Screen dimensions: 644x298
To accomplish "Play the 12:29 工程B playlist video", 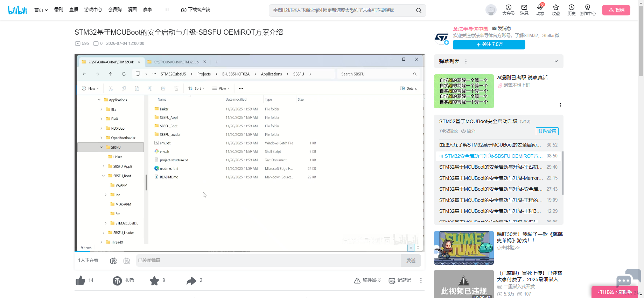I will 498,211.
